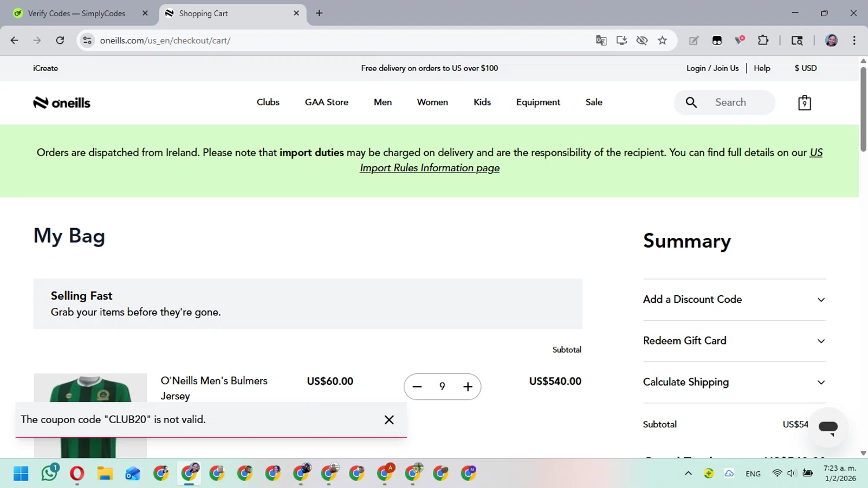Click the black square extension icon
Viewport: 868px width, 488px height.
click(x=717, y=41)
